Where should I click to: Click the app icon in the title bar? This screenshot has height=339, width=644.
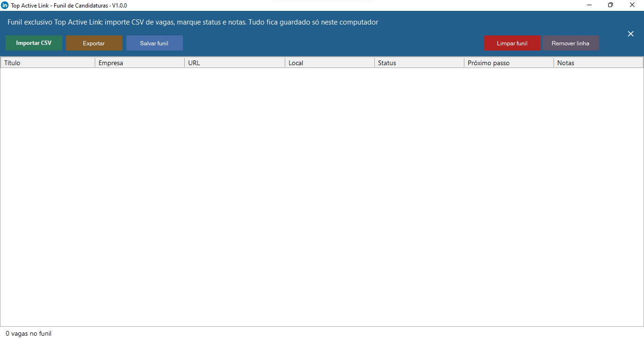tap(5, 5)
